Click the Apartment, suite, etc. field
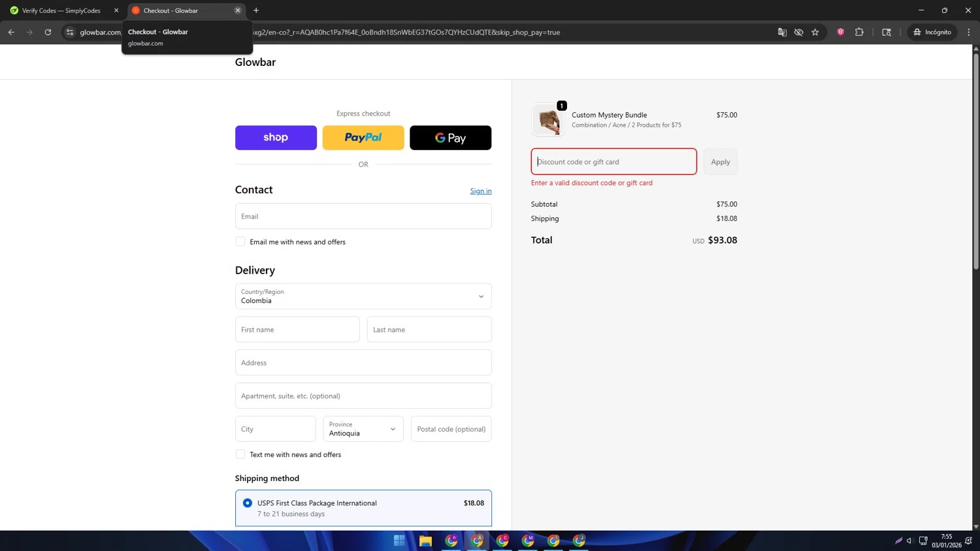The height and width of the screenshot is (551, 980). pyautogui.click(x=363, y=396)
